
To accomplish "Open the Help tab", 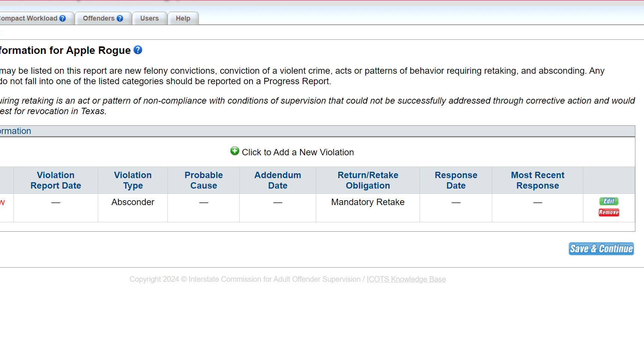I will tap(183, 18).
